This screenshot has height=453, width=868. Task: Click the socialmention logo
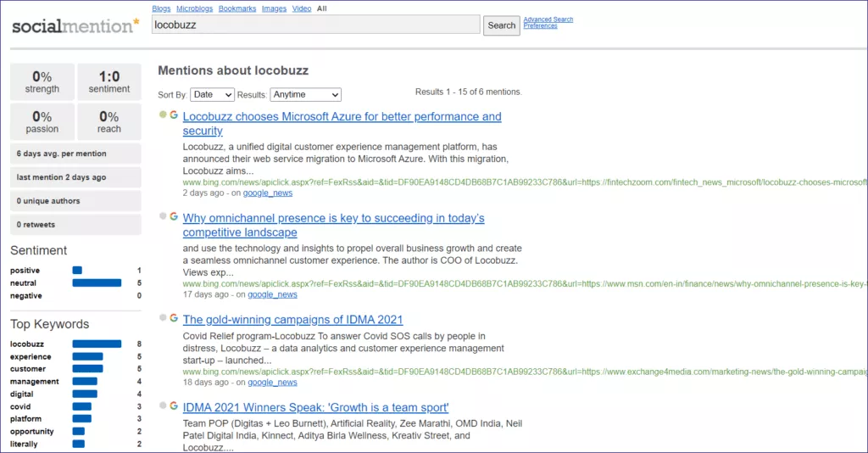click(x=75, y=25)
